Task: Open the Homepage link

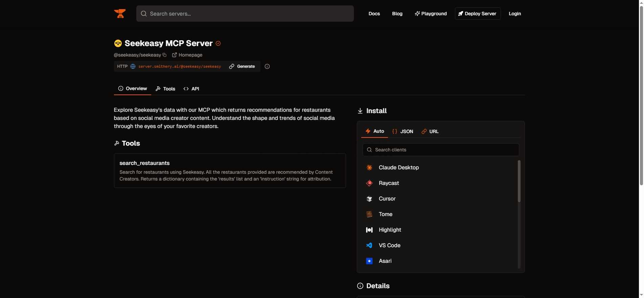Action: point(187,55)
